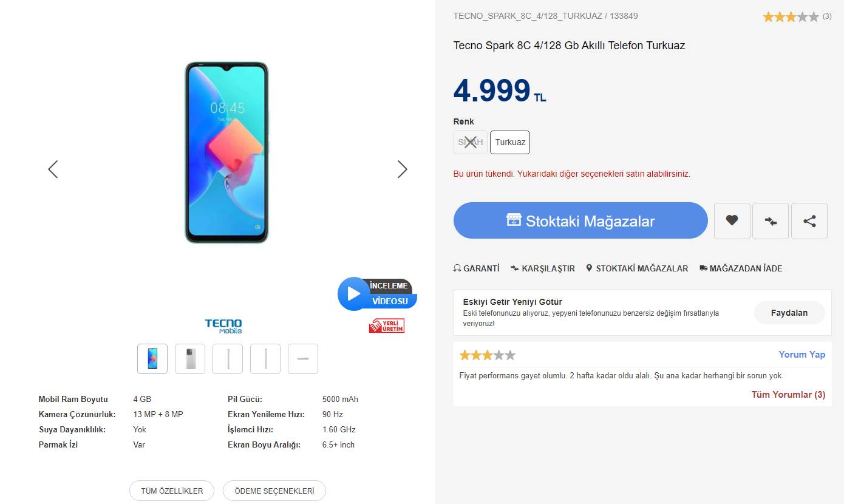Screen dimensions: 844x504
Task: Select the Turkuaz color option
Action: click(510, 142)
